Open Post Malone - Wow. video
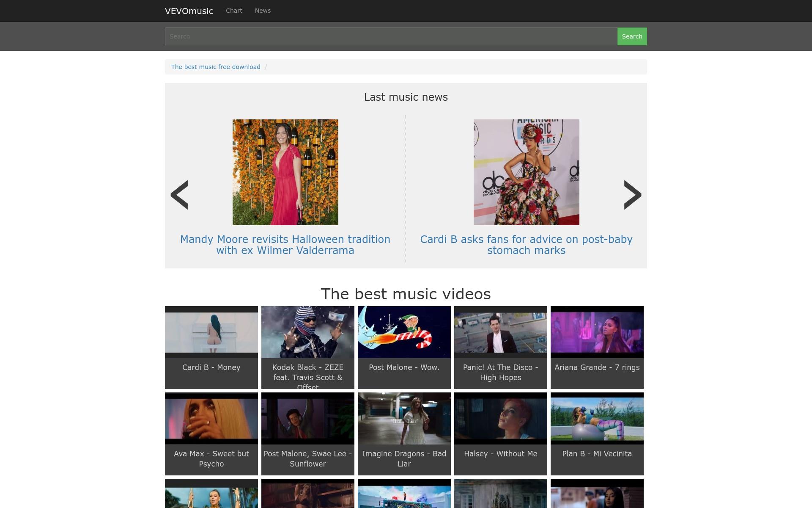812x508 pixels. (x=404, y=347)
